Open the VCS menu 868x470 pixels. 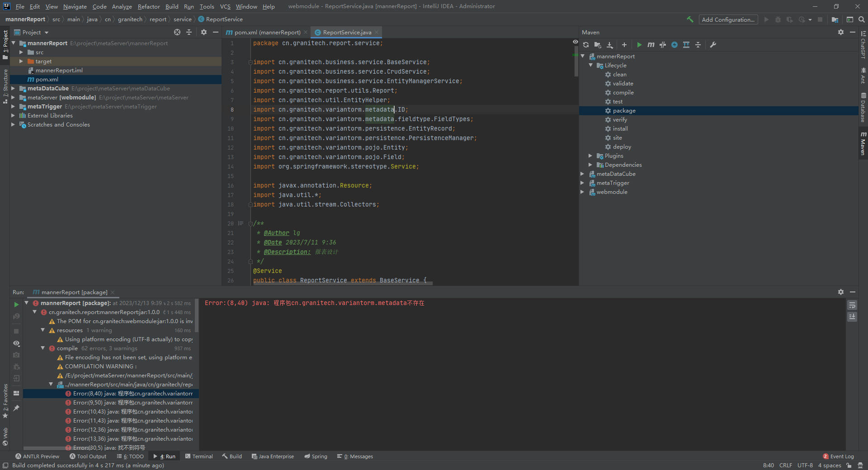pyautogui.click(x=225, y=6)
